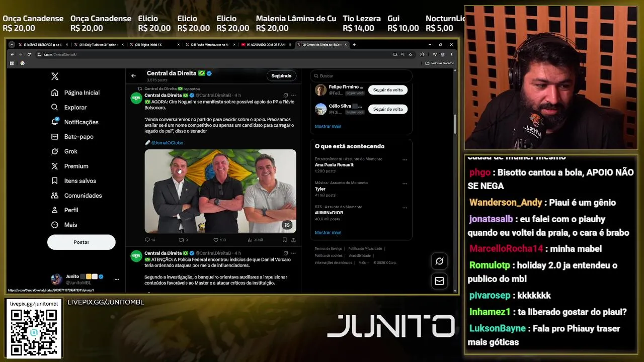This screenshot has height=362, width=644.
Task: Open Política de Privacidade footer link
Action: pos(365,248)
